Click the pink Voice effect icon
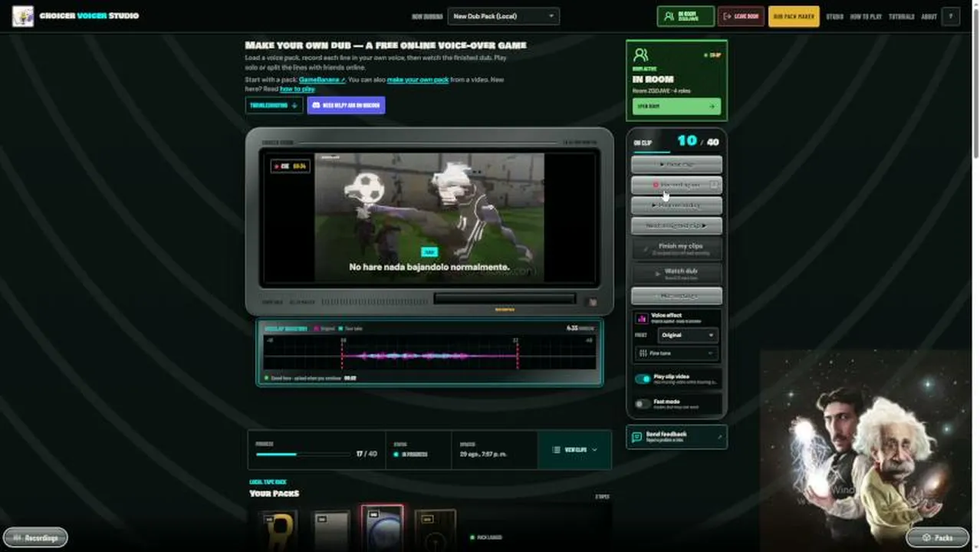 [x=642, y=318]
